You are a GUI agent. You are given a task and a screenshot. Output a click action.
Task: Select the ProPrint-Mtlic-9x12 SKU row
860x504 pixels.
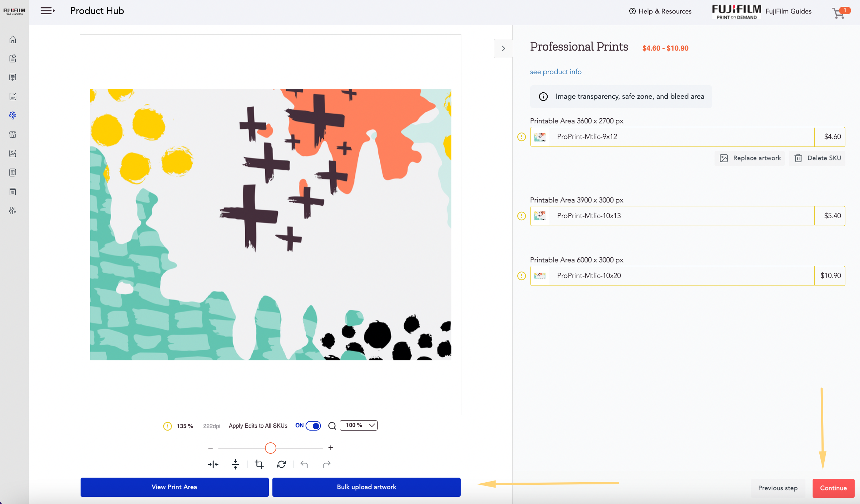(x=687, y=137)
